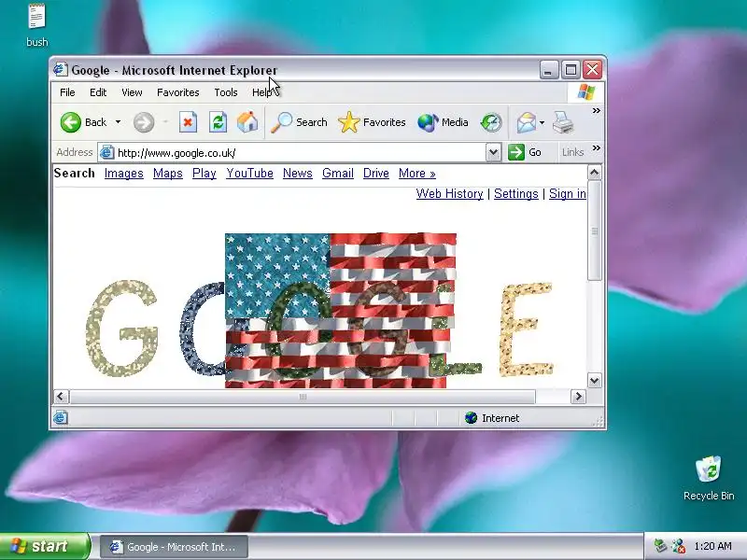Open the address bar dropdown list
747x560 pixels.
coord(494,152)
